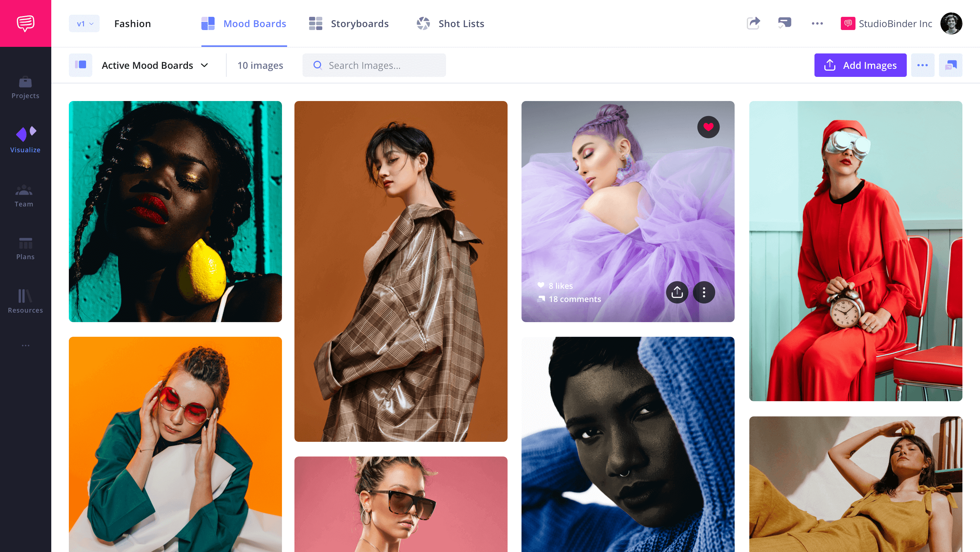Click the Projects sidebar icon
Image resolution: width=980 pixels, height=552 pixels.
pos(25,87)
